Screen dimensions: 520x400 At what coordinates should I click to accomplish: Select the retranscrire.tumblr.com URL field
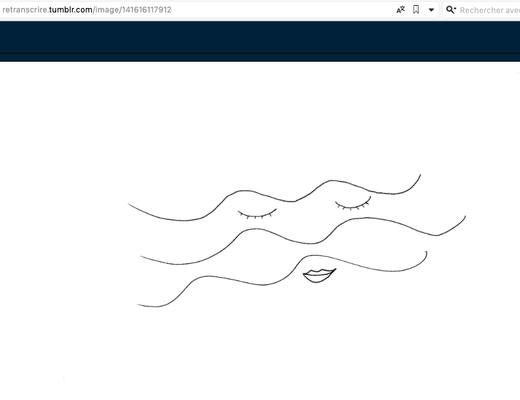click(x=197, y=10)
